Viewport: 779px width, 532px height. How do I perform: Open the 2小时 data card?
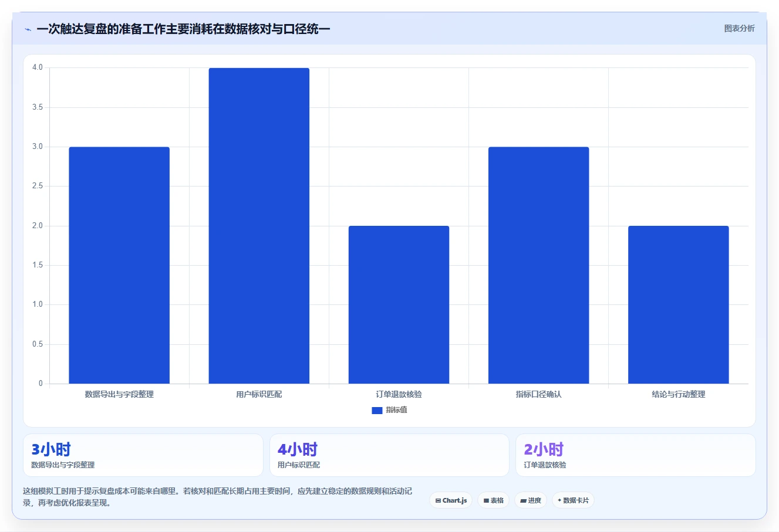[x=635, y=455]
